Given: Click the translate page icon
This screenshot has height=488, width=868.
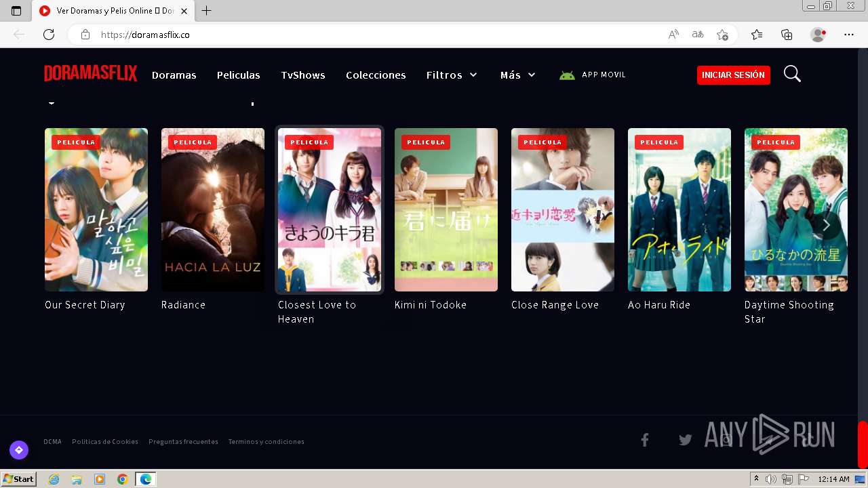Looking at the screenshot, I should [x=698, y=35].
